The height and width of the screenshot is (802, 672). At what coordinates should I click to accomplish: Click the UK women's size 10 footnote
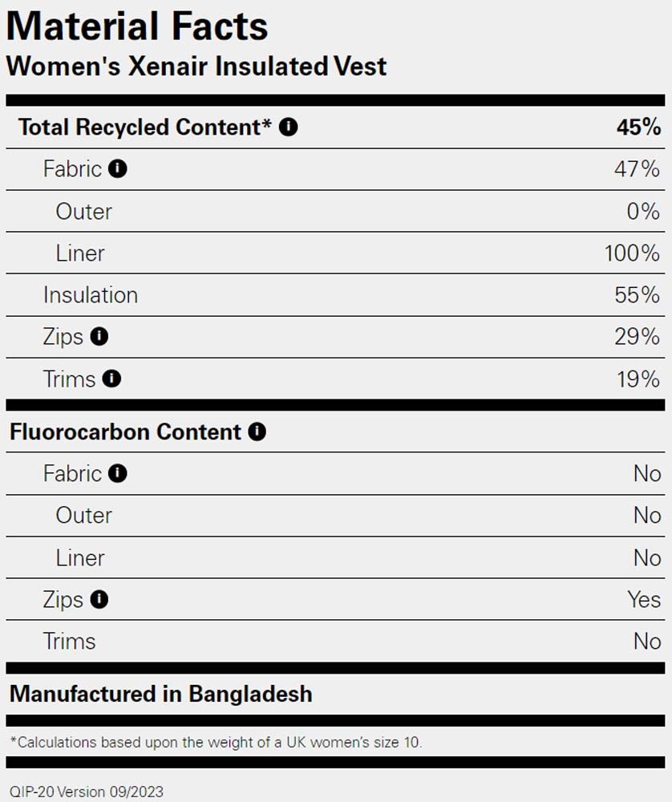click(x=217, y=742)
